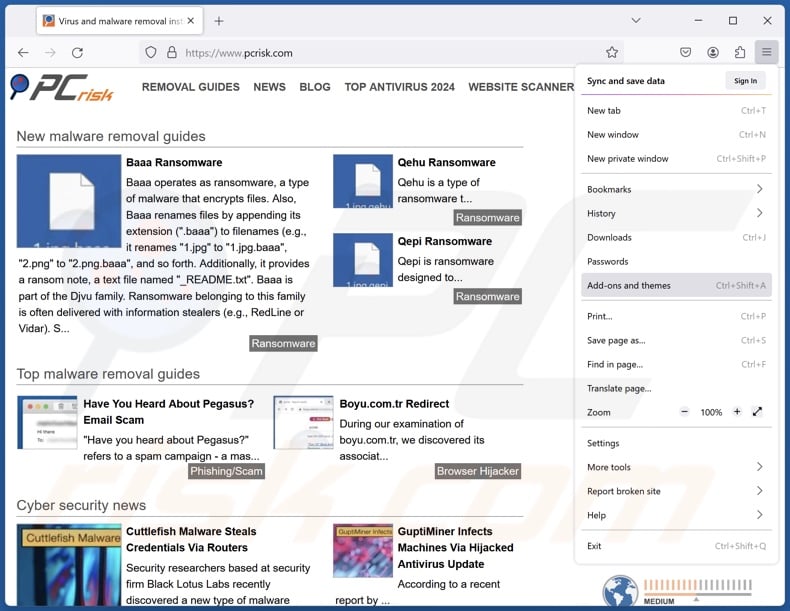
Task: Open the Firefox account icon
Action: pyautogui.click(x=713, y=53)
